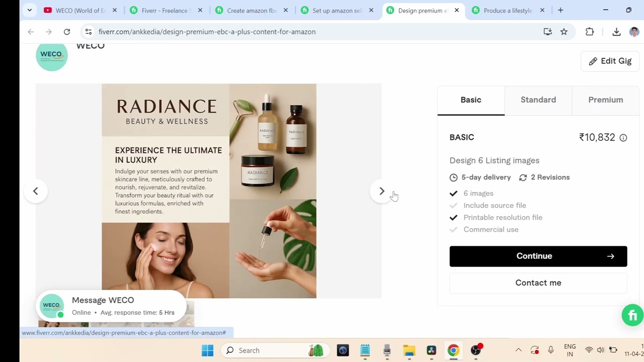Click the Edit Gig button

click(610, 61)
